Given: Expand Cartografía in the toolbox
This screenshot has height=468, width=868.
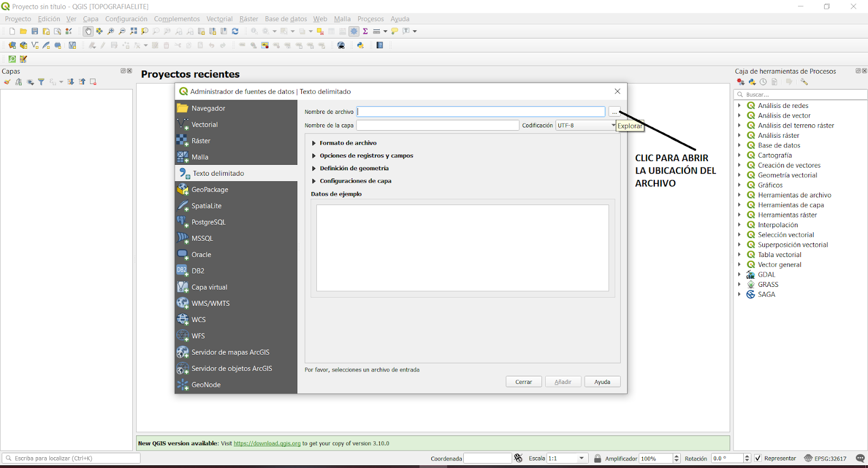Looking at the screenshot, I should [x=739, y=155].
